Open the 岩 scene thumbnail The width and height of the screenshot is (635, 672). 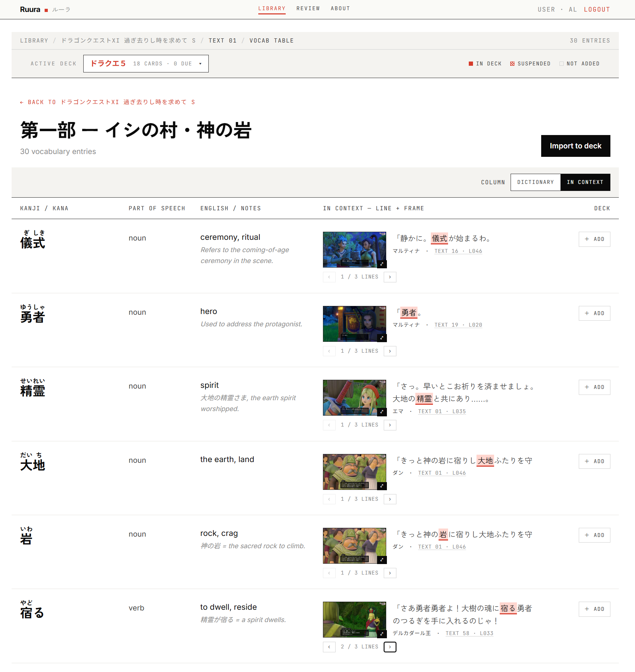point(355,546)
